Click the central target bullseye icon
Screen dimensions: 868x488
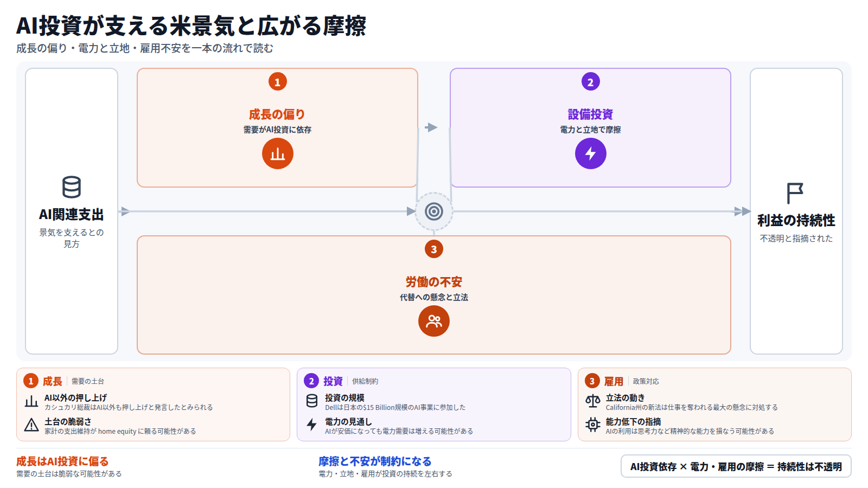point(434,211)
